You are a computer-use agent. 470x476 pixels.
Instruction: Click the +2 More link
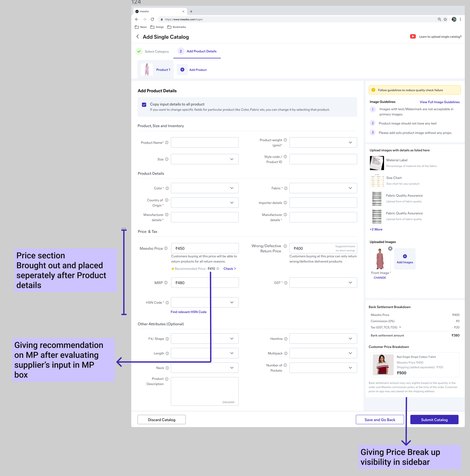[376, 229]
